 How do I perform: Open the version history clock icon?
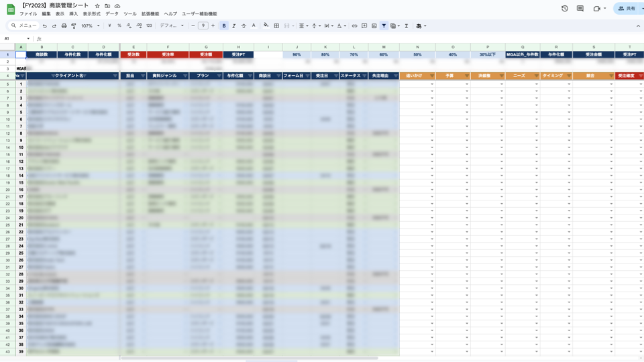pos(564,9)
